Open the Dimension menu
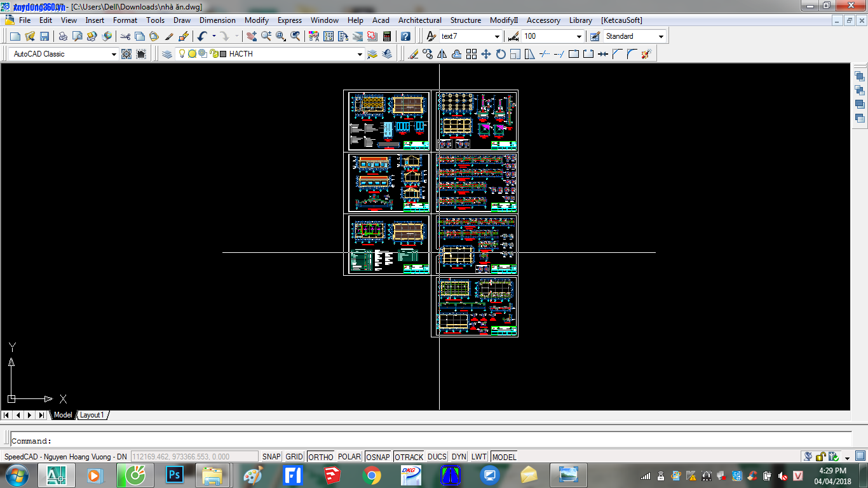This screenshot has height=488, width=868. coord(217,20)
